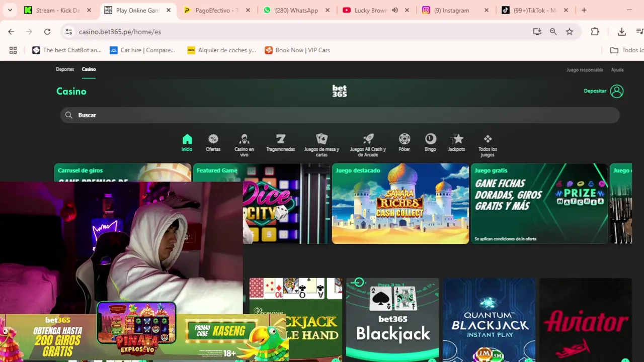The width and height of the screenshot is (644, 362).
Task: Mute the Lucky Brown tab audio icon
Action: [395, 10]
